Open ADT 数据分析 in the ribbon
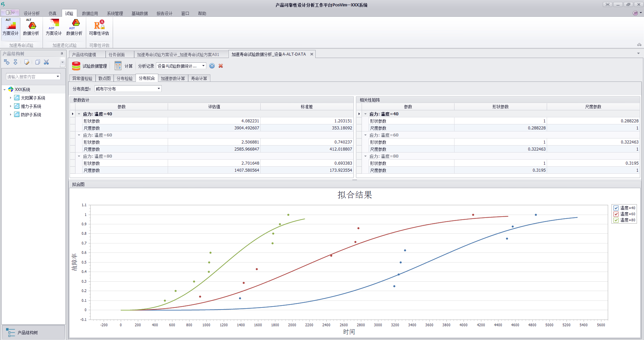 pyautogui.click(x=74, y=27)
